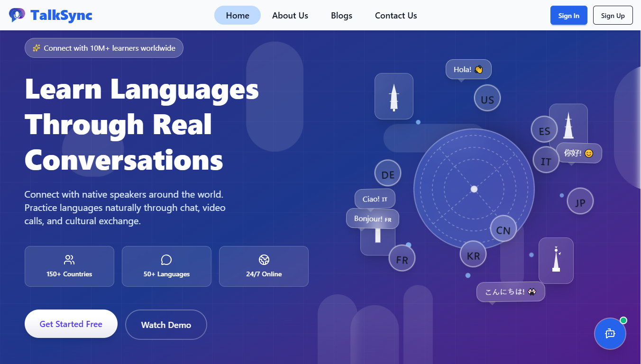641x364 pixels.
Task: Click the Hola greeting bubble
Action: (468, 69)
